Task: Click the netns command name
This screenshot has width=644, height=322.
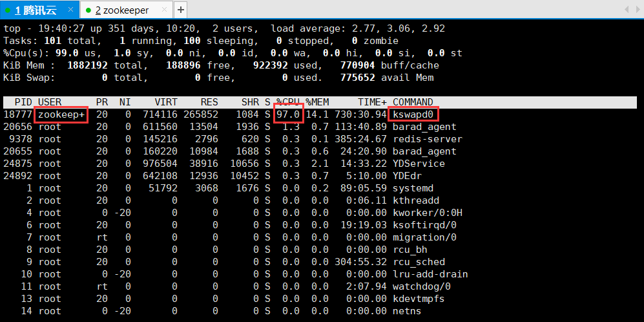Action: pyautogui.click(x=407, y=311)
